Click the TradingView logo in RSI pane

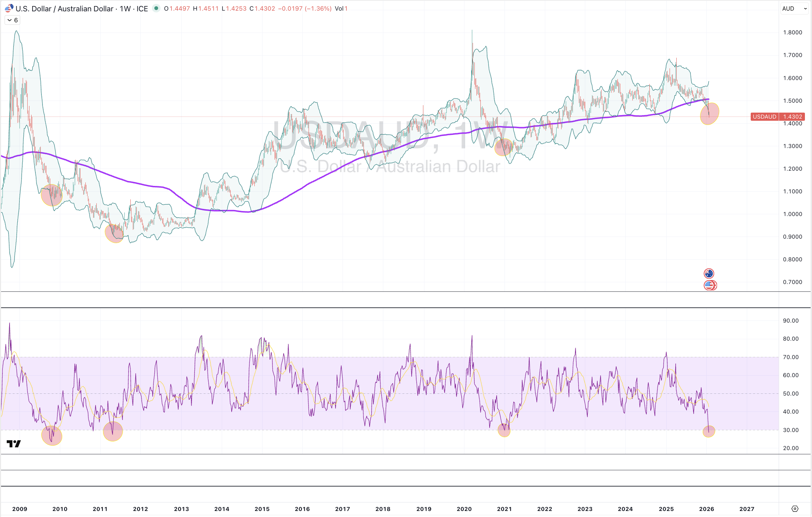tap(14, 444)
